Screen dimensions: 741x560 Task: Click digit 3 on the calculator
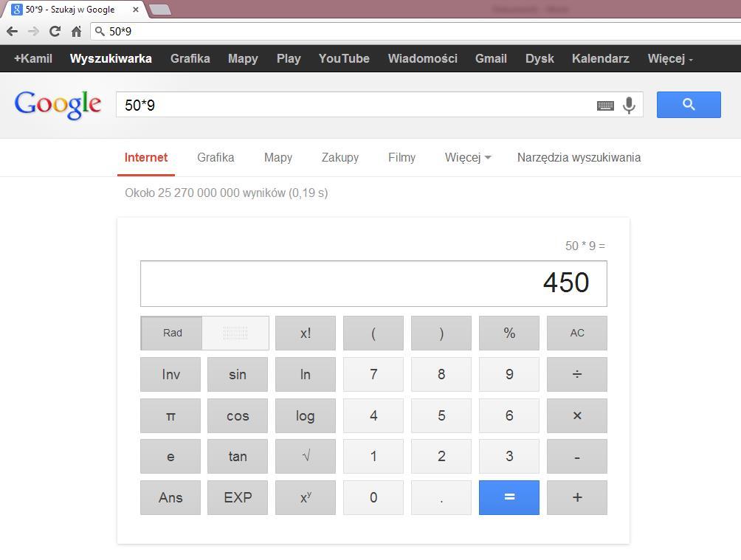point(509,457)
